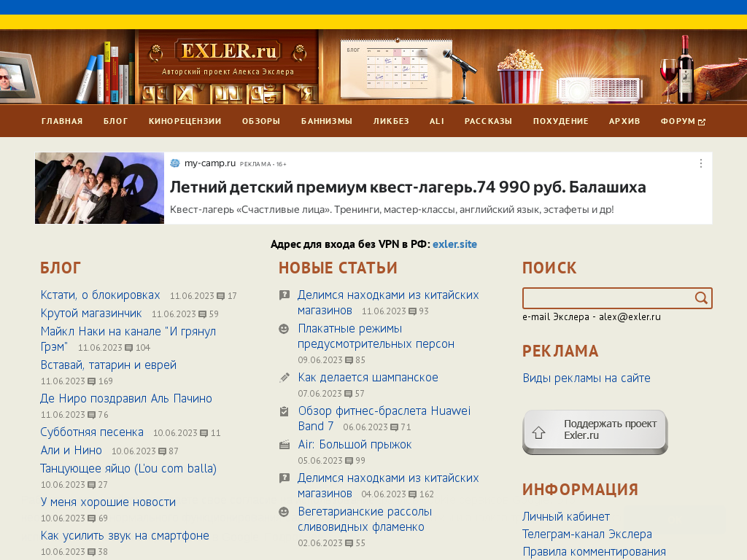Click the blog calendar icon in header

[395, 68]
